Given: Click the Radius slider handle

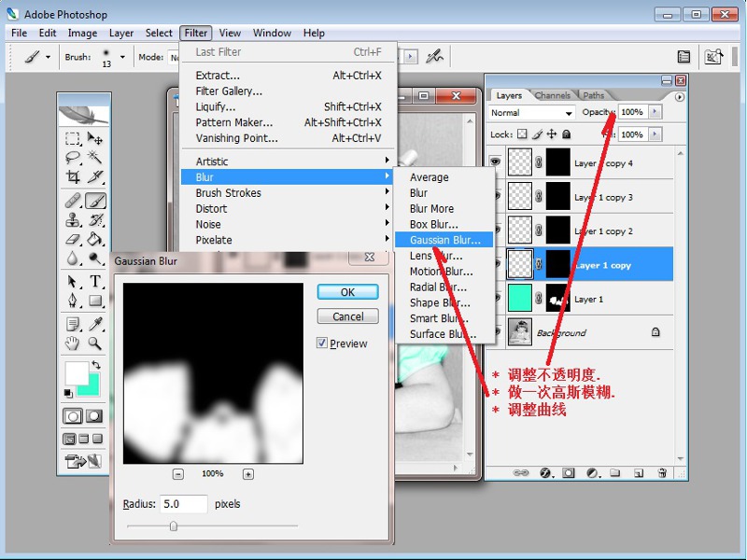Looking at the screenshot, I should coord(173,526).
